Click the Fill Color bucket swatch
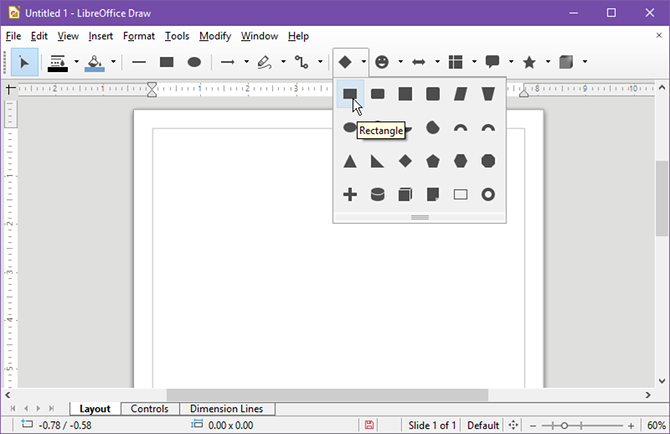This screenshot has height=434, width=670. pyautogui.click(x=94, y=62)
